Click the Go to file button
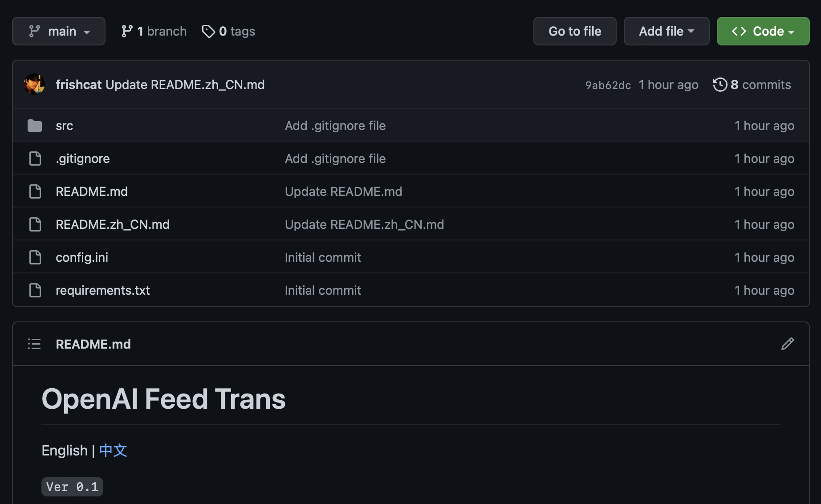 click(x=575, y=31)
